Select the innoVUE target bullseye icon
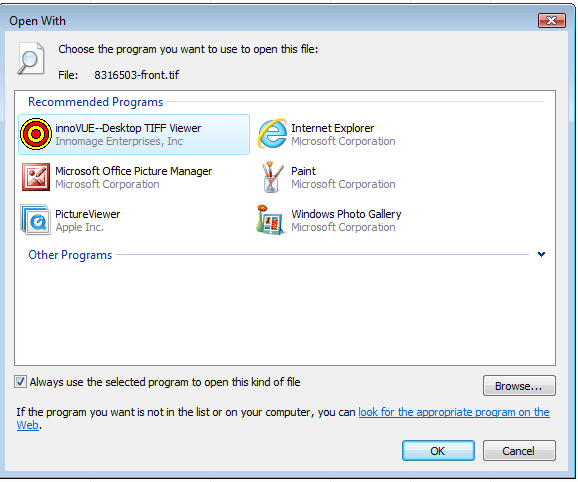The image size is (578, 482). [x=36, y=134]
